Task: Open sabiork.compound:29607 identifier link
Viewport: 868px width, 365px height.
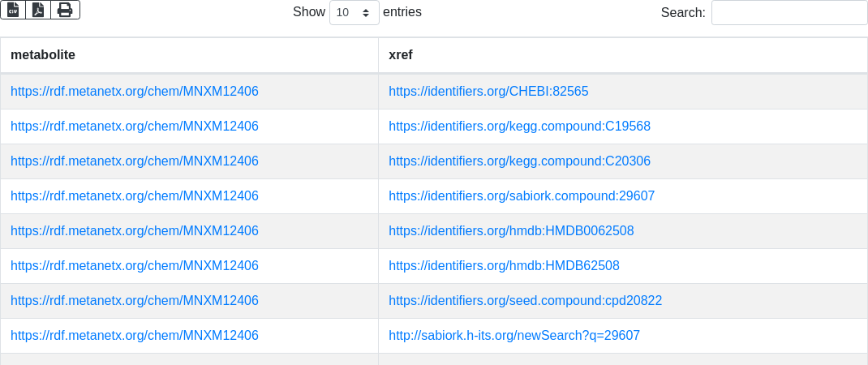Action: (522, 196)
